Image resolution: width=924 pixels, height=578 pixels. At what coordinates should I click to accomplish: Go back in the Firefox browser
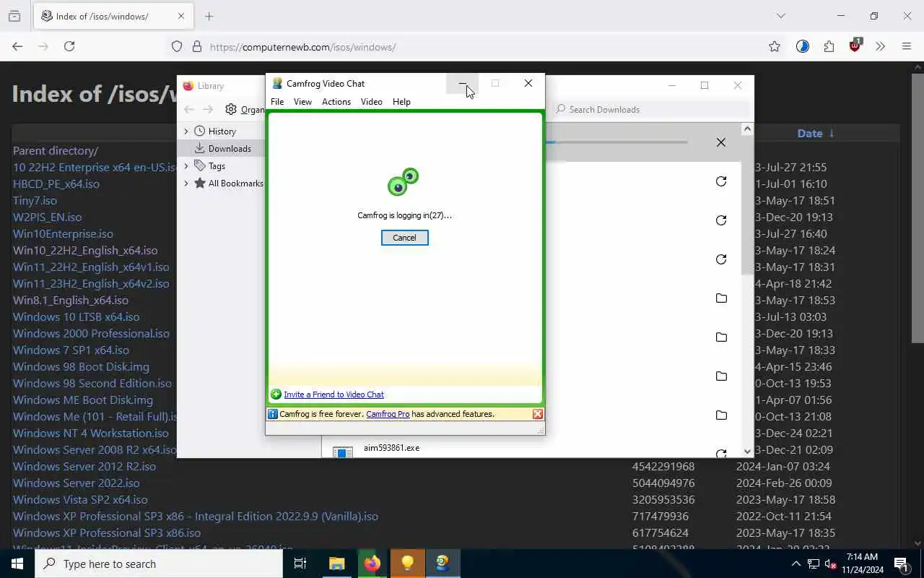pos(17,46)
